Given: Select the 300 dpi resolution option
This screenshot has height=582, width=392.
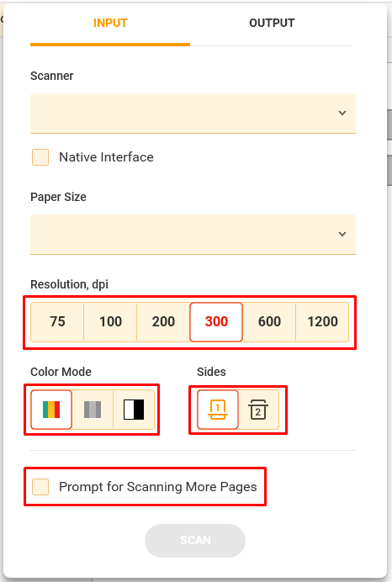Looking at the screenshot, I should pos(216,321).
